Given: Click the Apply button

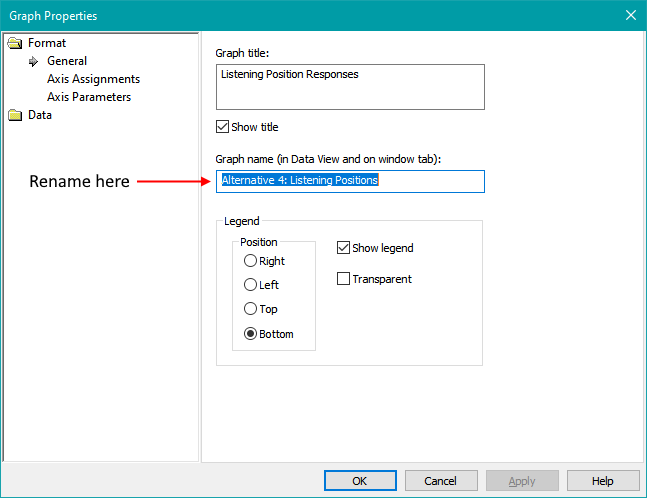Looking at the screenshot, I should click(522, 481).
